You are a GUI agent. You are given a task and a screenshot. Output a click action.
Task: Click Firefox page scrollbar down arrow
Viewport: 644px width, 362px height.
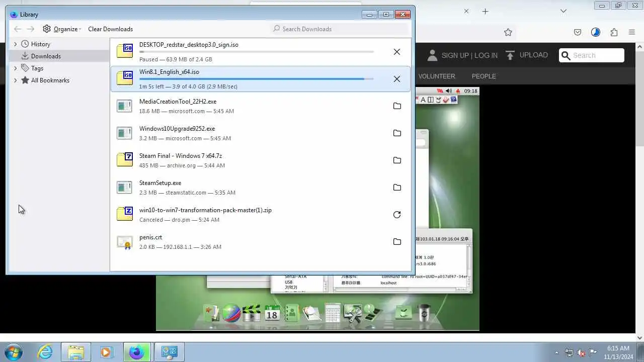[x=640, y=338]
